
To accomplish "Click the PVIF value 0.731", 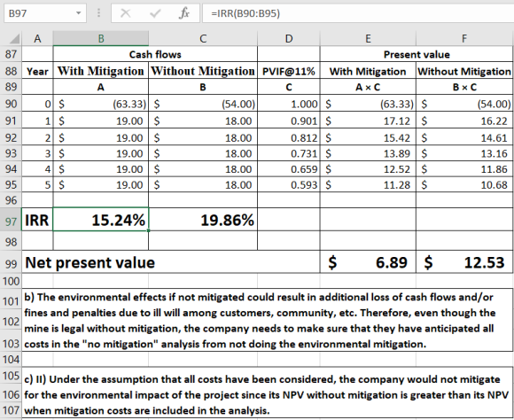I will pyautogui.click(x=289, y=153).
